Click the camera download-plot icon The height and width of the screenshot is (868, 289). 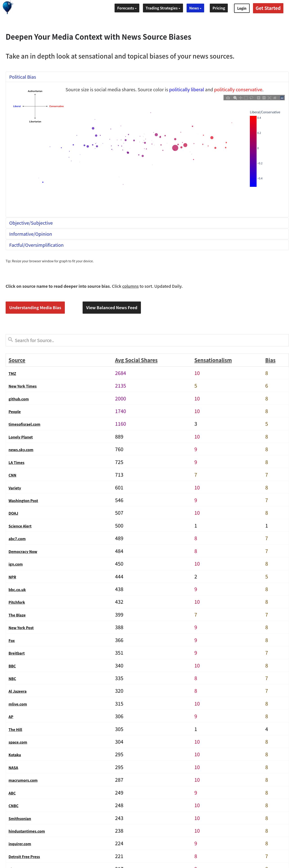pos(228,98)
